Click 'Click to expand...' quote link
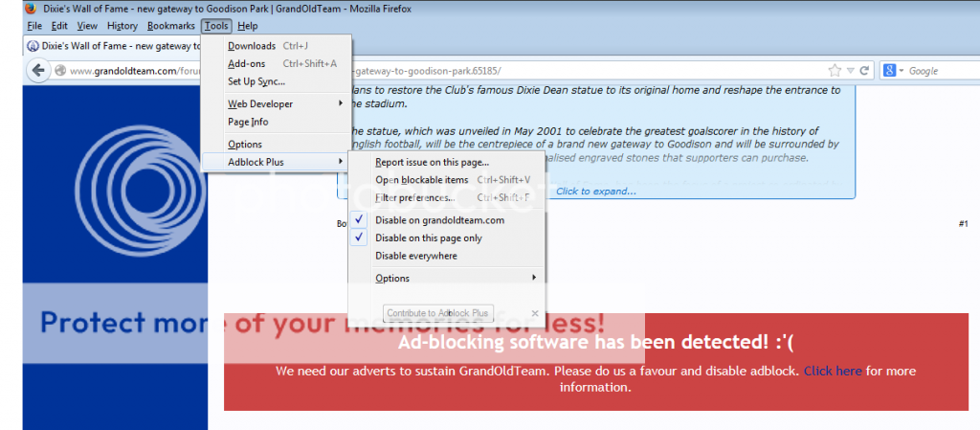 [596, 192]
